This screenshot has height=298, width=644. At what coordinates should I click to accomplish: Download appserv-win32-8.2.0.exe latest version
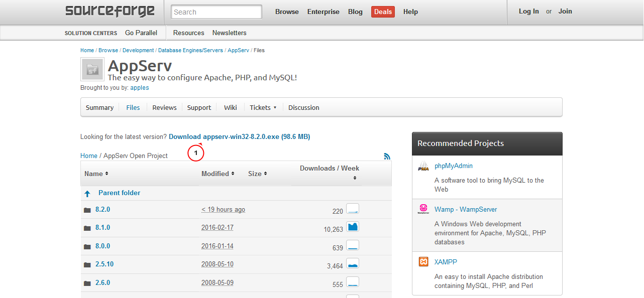pyautogui.click(x=239, y=136)
